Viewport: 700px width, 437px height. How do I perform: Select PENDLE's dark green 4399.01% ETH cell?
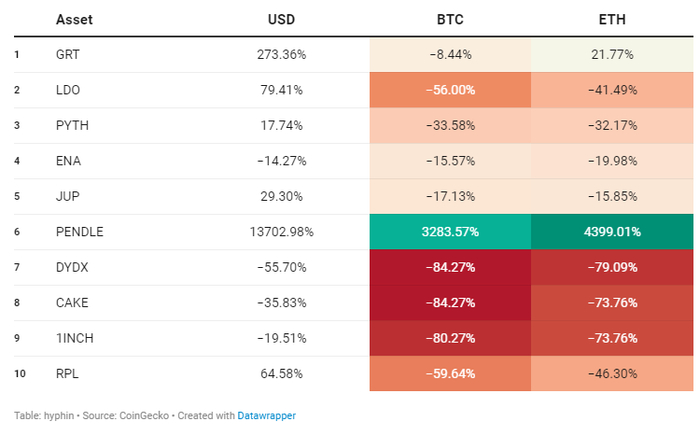point(612,232)
